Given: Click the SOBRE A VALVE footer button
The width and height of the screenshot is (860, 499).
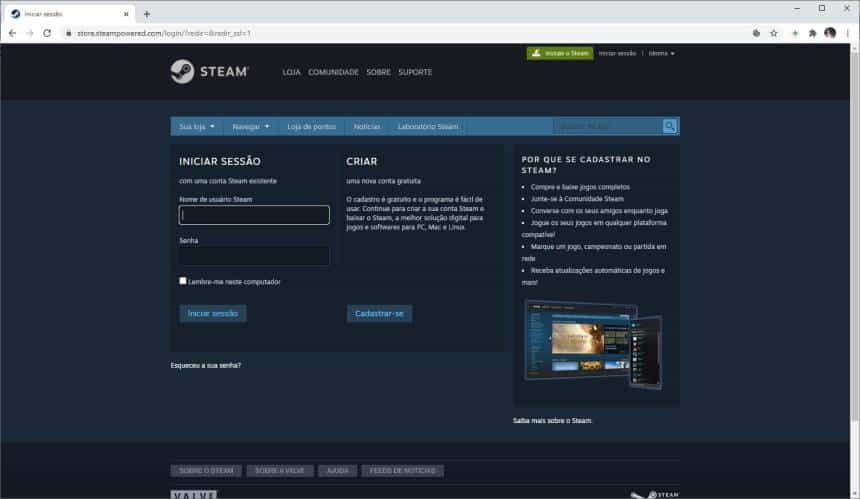Looking at the screenshot, I should pyautogui.click(x=280, y=470).
